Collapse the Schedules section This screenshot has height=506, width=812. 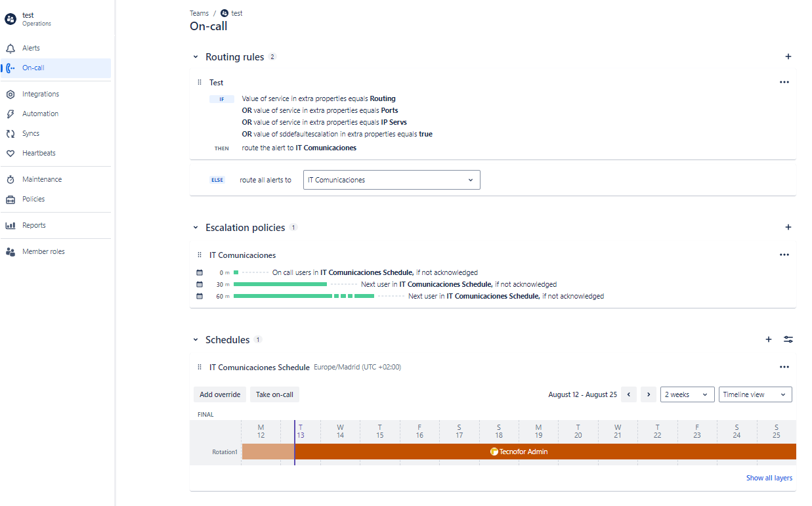[196, 340]
